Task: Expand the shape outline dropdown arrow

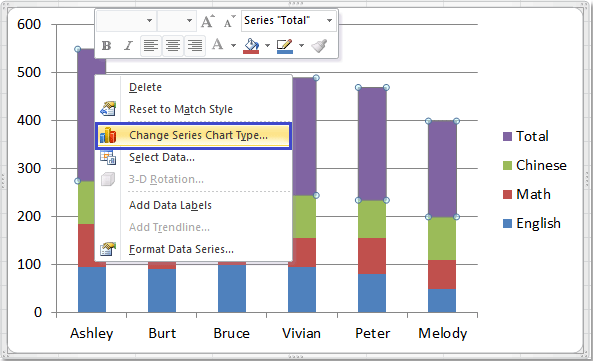Action: (x=301, y=46)
